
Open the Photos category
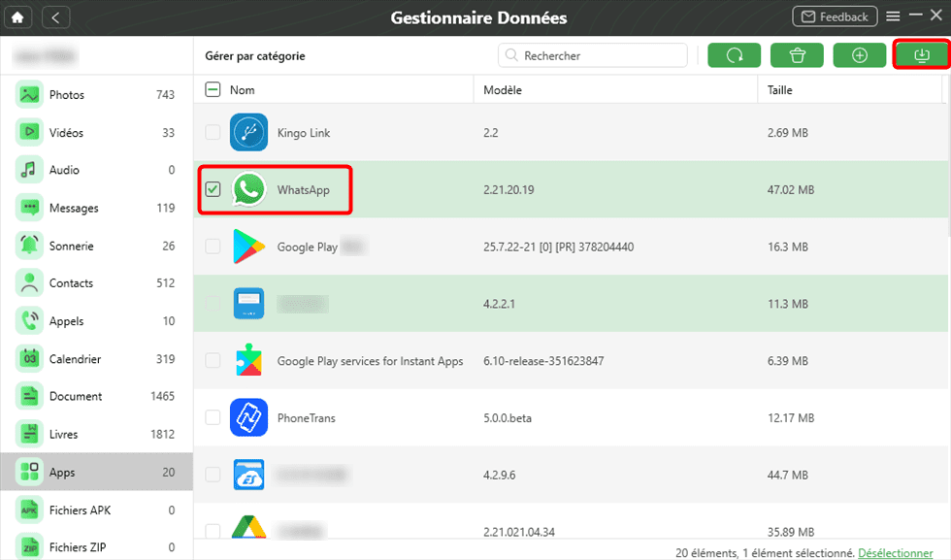click(67, 95)
